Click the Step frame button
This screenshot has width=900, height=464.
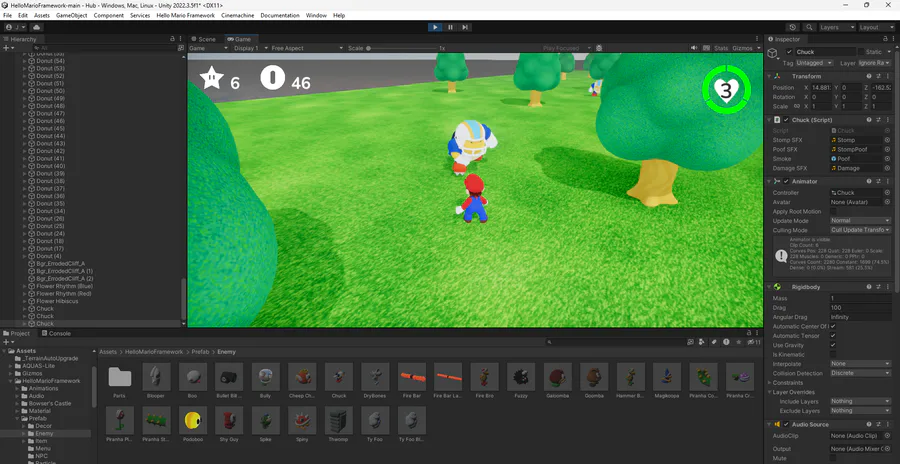click(465, 27)
